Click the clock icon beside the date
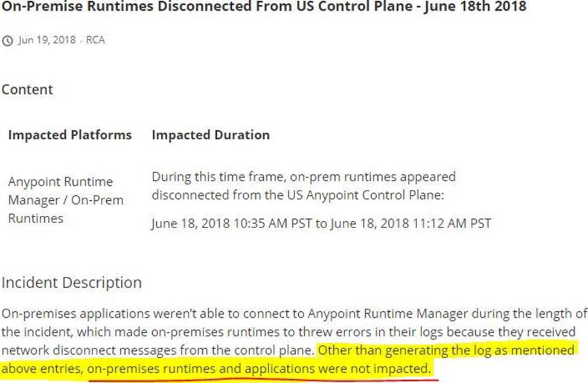This screenshot has width=588, height=383. click(x=7, y=40)
